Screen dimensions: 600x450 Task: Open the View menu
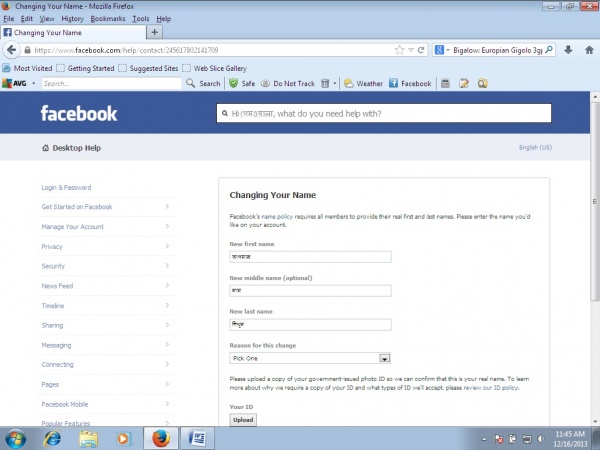coord(47,19)
